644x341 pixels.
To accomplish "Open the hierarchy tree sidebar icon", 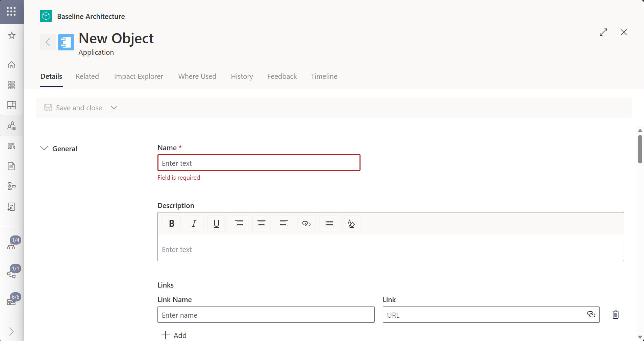I will pyautogui.click(x=11, y=186).
